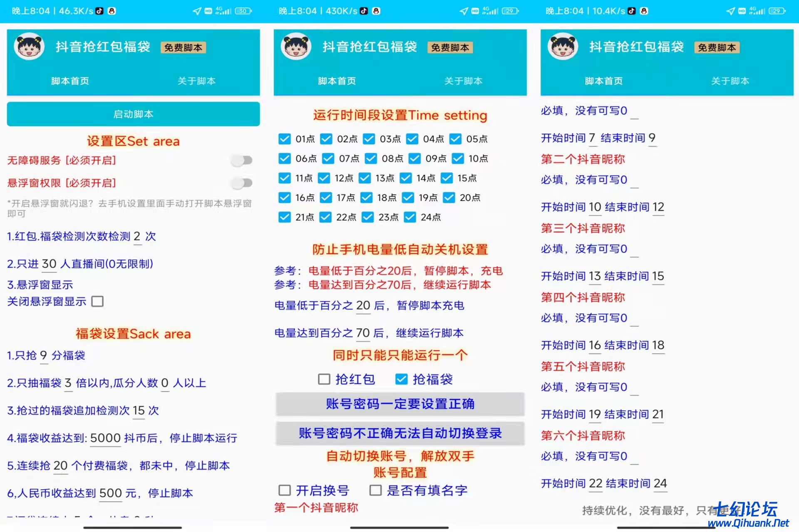Check the 抢红包 checkbox
This screenshot has width=799, height=532.
pos(324,379)
